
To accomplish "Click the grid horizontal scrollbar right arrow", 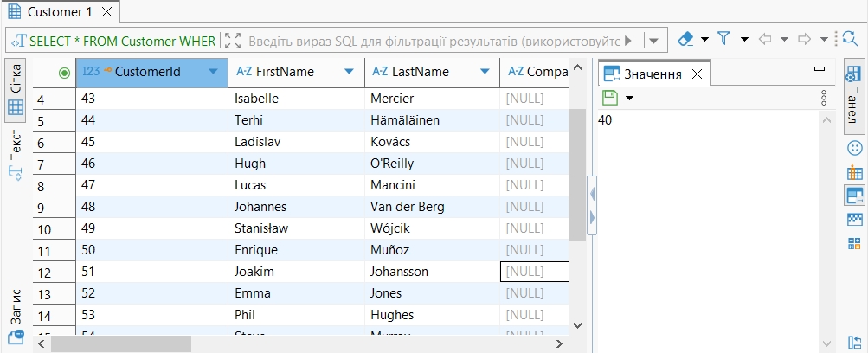I will (560, 344).
